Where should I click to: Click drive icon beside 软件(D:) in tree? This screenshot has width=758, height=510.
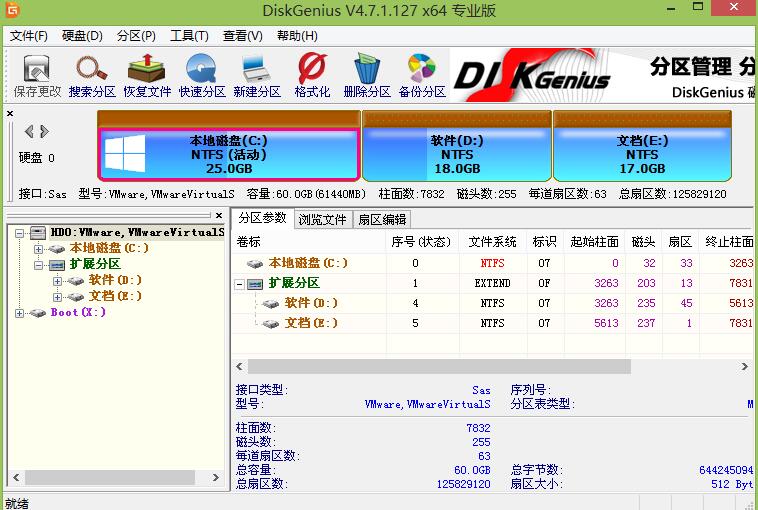76,281
